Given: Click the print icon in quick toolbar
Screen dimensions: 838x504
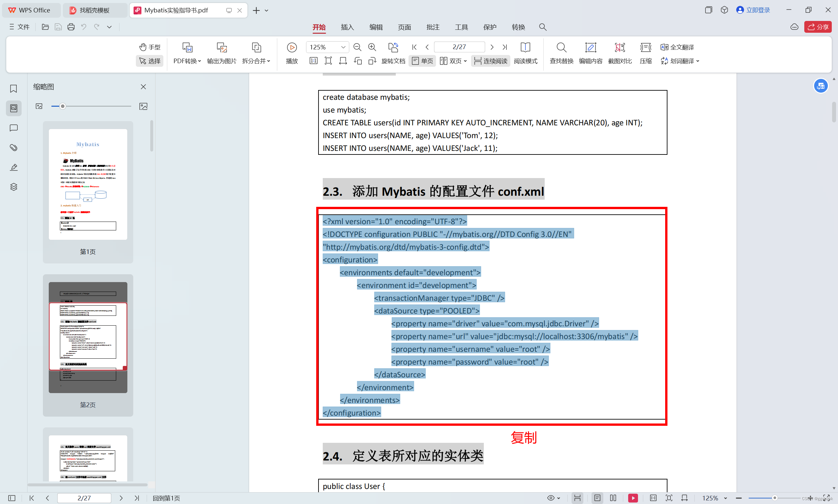Looking at the screenshot, I should 71,27.
